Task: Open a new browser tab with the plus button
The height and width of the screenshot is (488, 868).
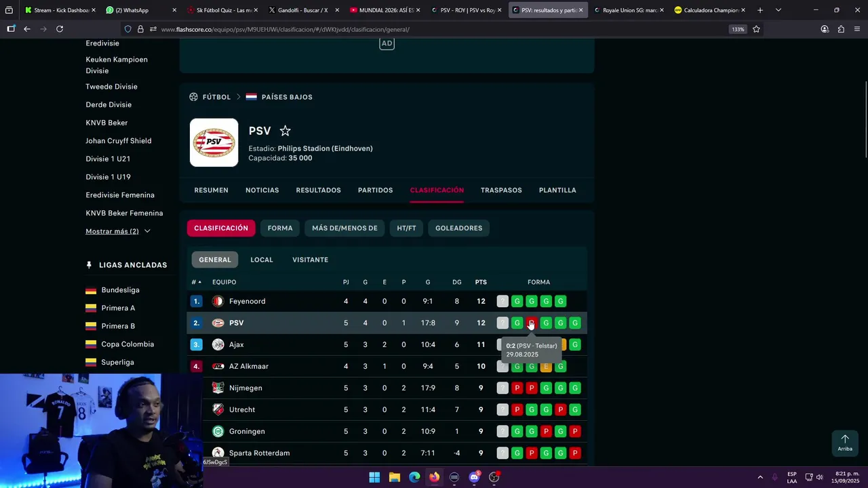Action: tap(760, 10)
